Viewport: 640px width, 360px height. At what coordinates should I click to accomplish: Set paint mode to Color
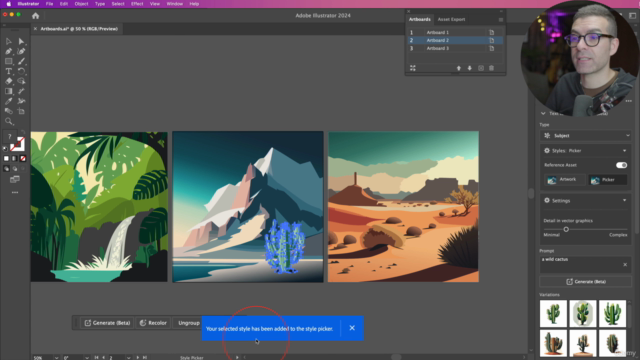tap(6, 158)
